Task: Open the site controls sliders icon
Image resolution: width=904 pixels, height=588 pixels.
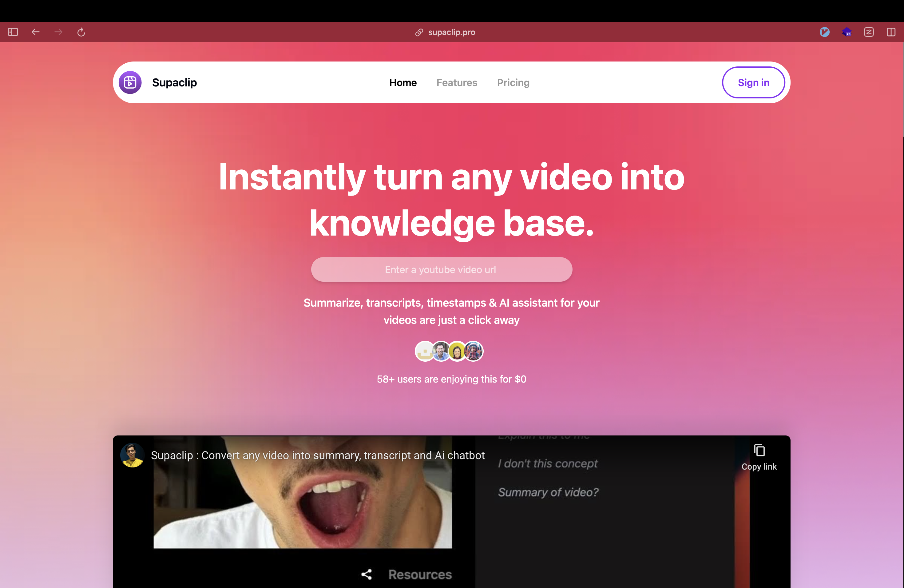Action: coord(869,32)
